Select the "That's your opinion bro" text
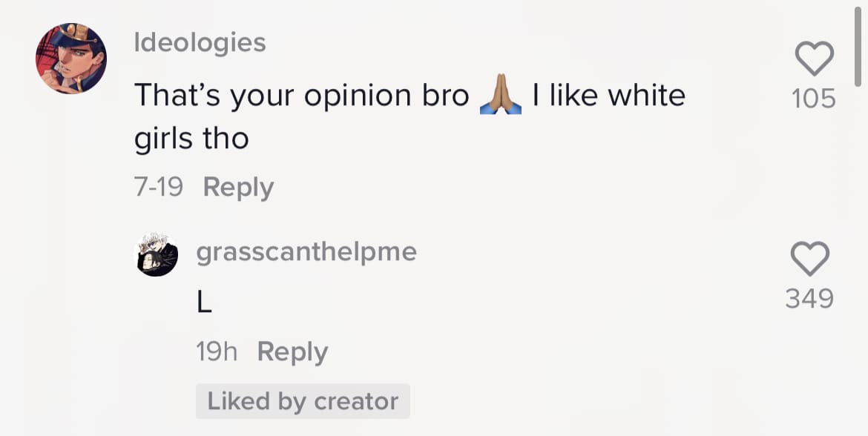This screenshot has width=868, height=436. coord(302,95)
